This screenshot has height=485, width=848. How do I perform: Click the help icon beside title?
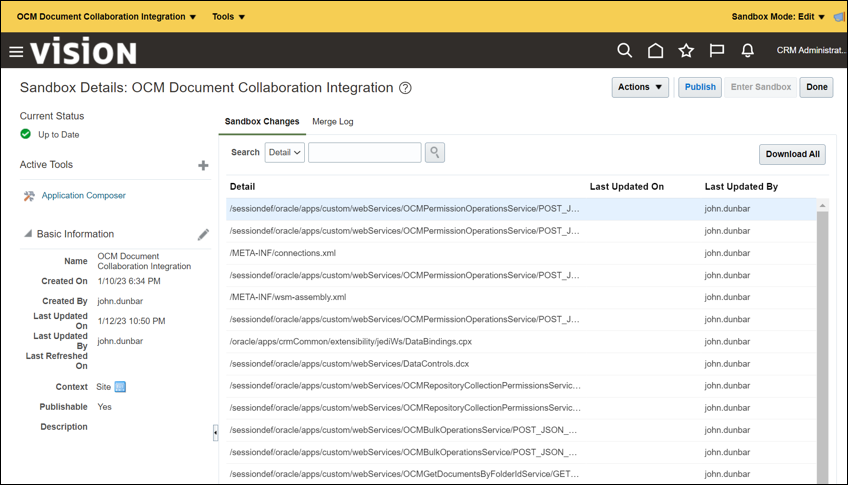coord(405,88)
